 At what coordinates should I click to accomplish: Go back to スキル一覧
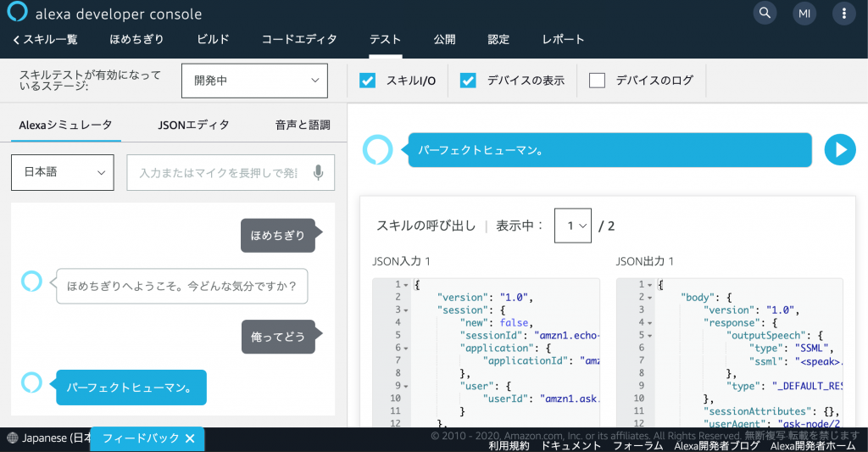click(x=45, y=39)
